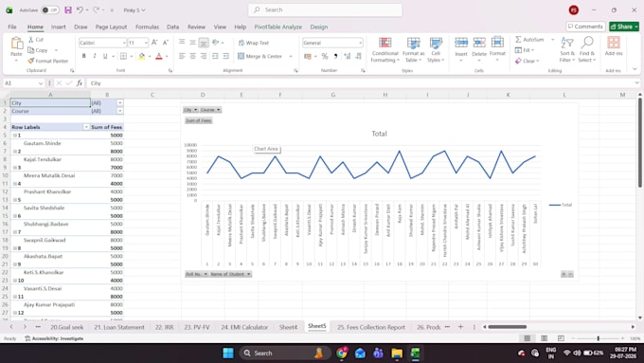
Task: Click Merge & Center
Action: [260, 56]
